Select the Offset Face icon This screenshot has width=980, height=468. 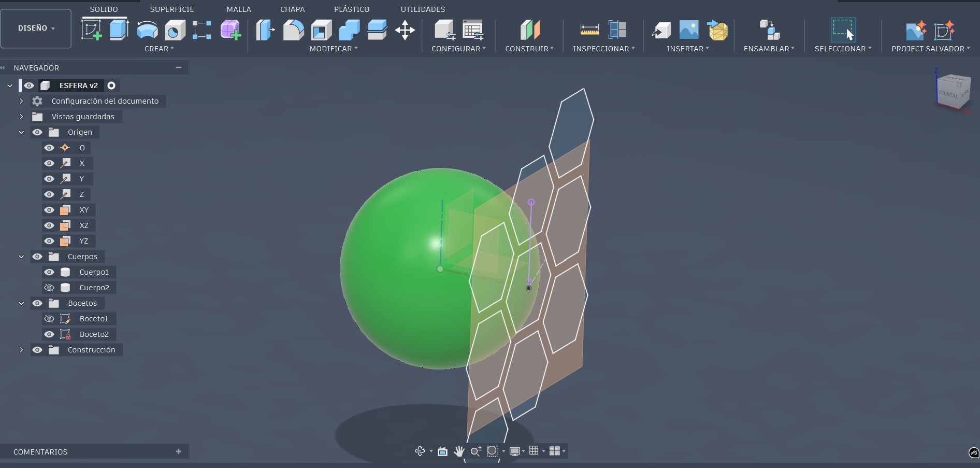pos(377,30)
